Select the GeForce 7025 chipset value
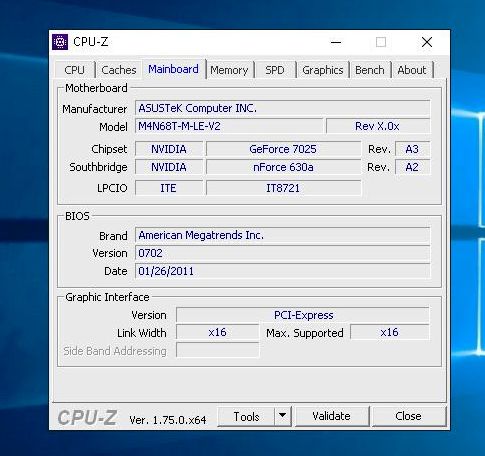 [283, 149]
